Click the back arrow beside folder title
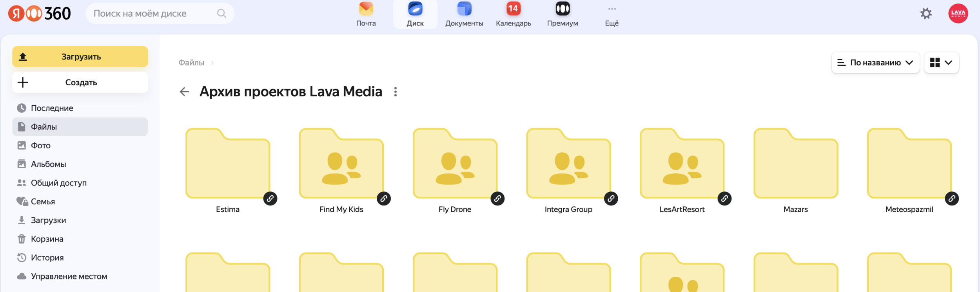Screen dimensions: 980x292 [184, 92]
